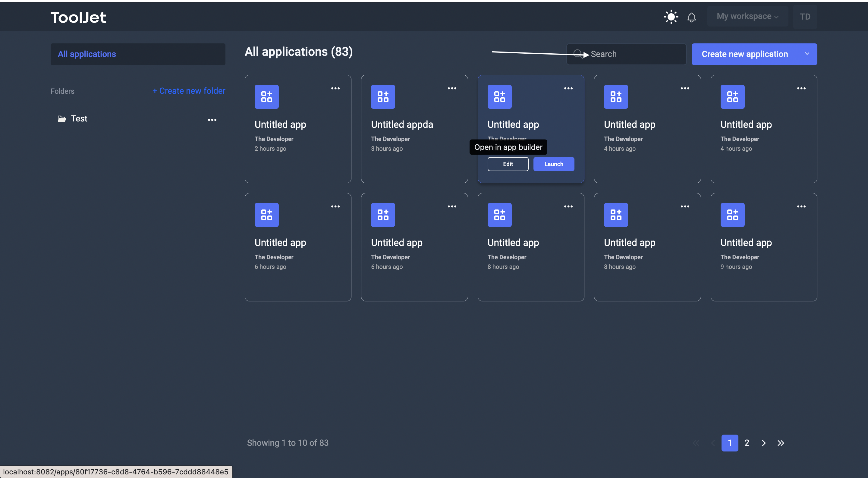Toggle light mode using the sun icon
Viewport: 868px width, 478px height.
coord(671,17)
